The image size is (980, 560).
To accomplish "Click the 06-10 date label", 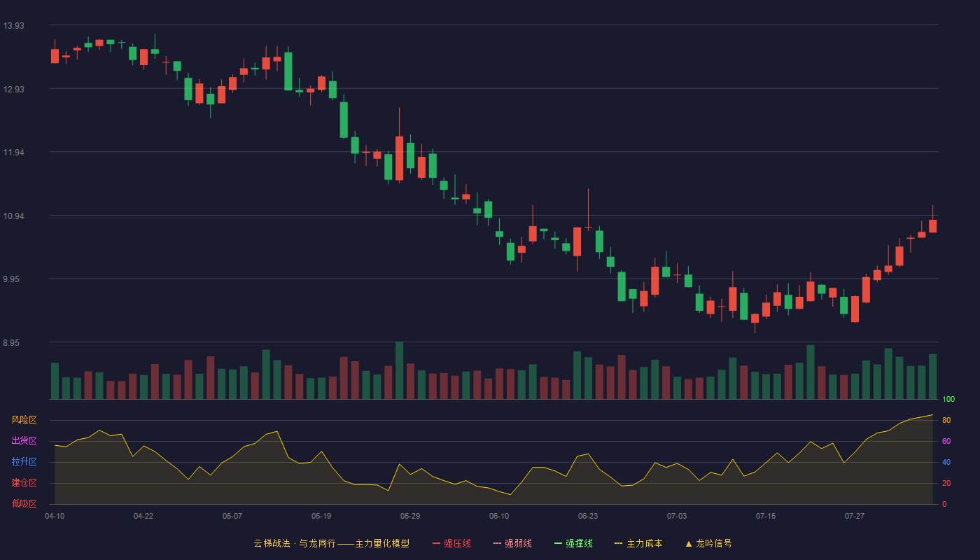I will coord(499,516).
